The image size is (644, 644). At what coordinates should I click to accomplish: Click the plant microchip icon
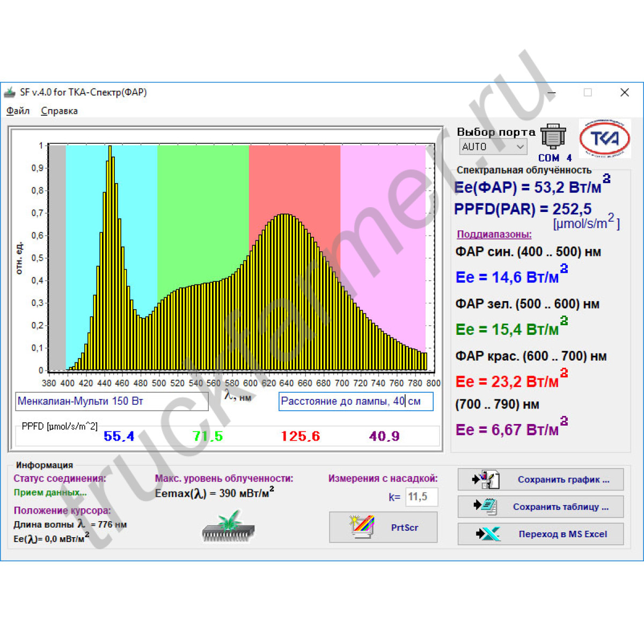[229, 526]
